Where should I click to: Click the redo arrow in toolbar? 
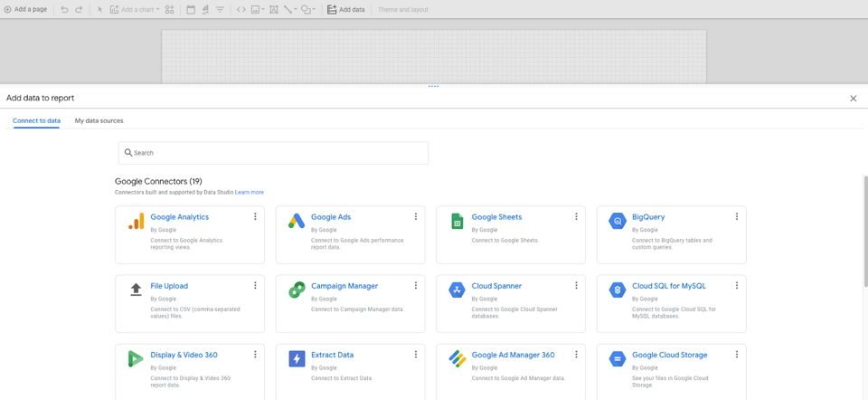[79, 10]
